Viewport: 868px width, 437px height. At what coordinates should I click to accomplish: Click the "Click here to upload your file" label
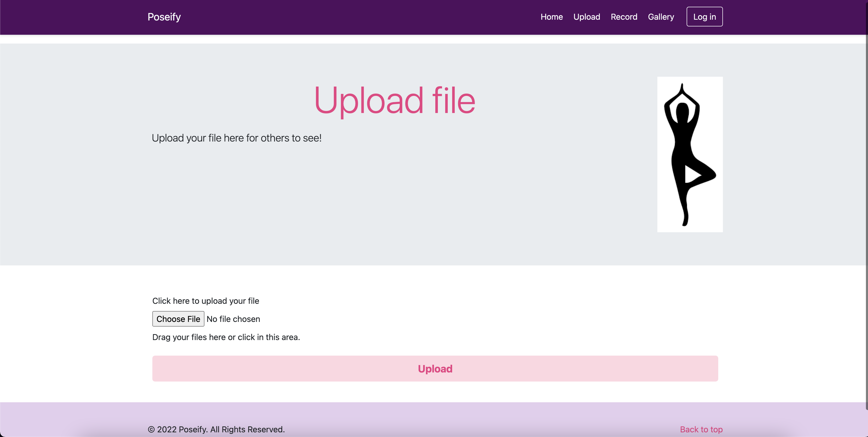(205, 301)
